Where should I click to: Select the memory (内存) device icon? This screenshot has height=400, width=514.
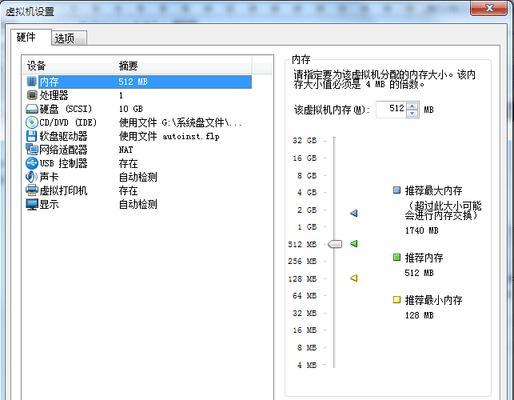pos(32,81)
